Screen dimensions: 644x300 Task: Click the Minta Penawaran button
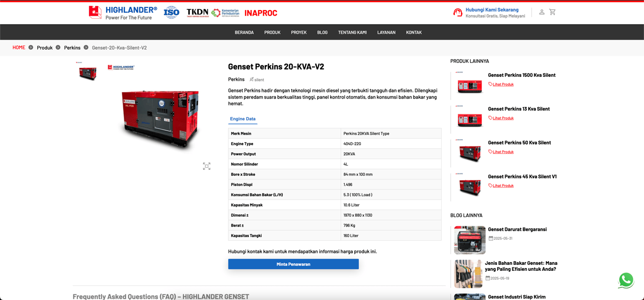tap(293, 264)
